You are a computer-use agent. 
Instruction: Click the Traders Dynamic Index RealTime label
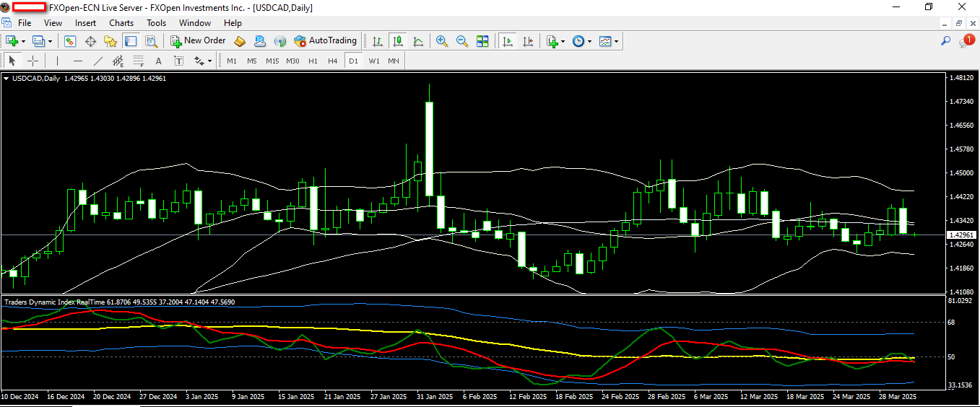[x=55, y=302]
